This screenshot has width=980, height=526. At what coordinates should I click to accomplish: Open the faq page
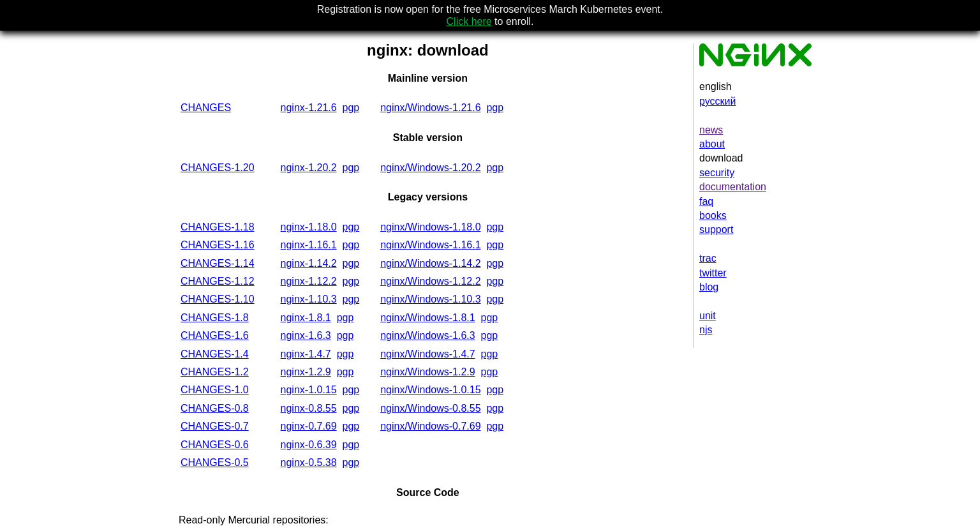(706, 202)
